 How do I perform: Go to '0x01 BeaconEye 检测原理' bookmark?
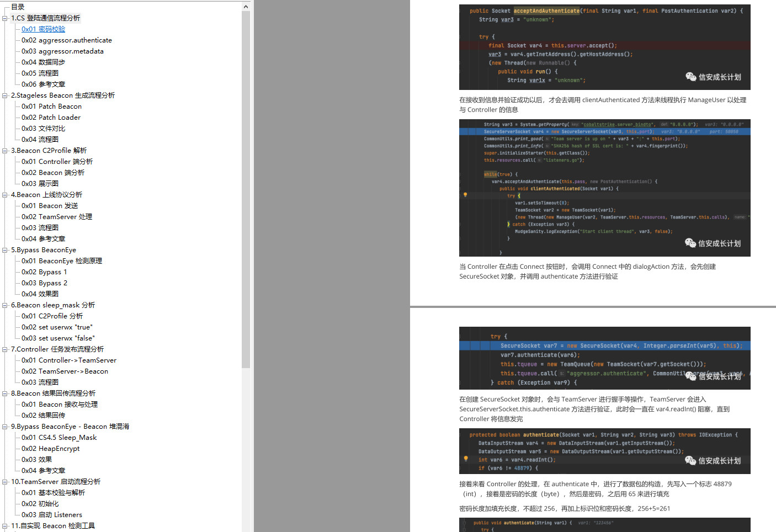pyautogui.click(x=62, y=261)
